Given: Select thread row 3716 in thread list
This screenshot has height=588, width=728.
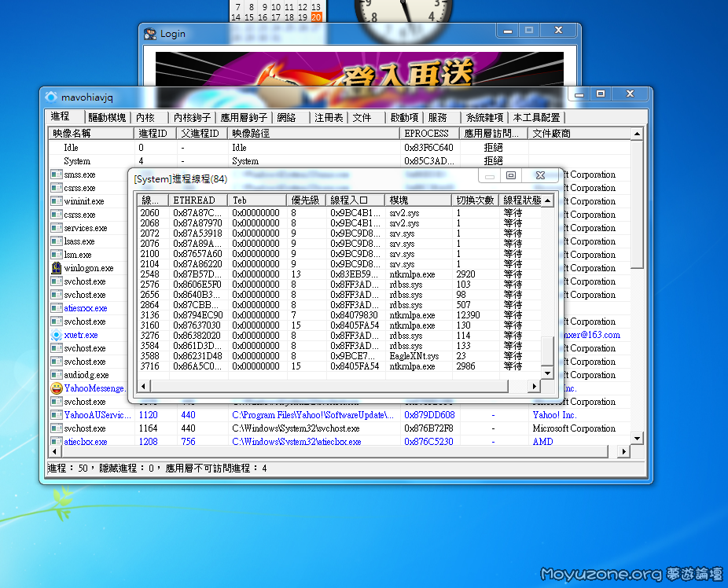Looking at the screenshot, I should 330,366.
